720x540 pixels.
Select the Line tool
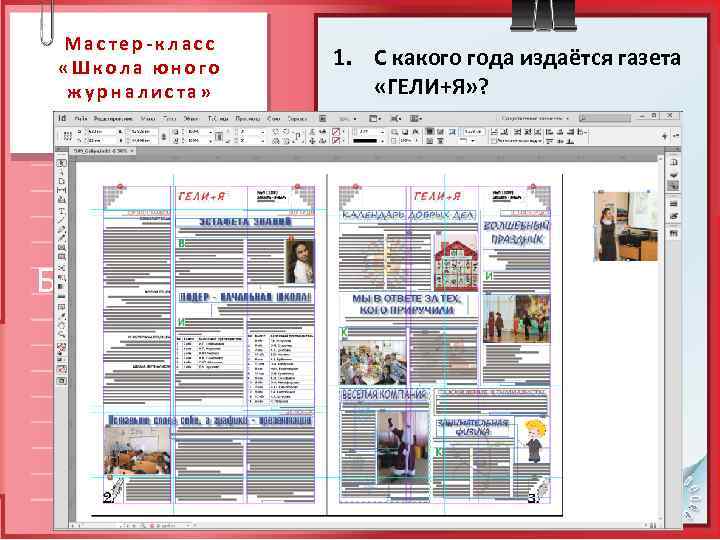click(61, 220)
